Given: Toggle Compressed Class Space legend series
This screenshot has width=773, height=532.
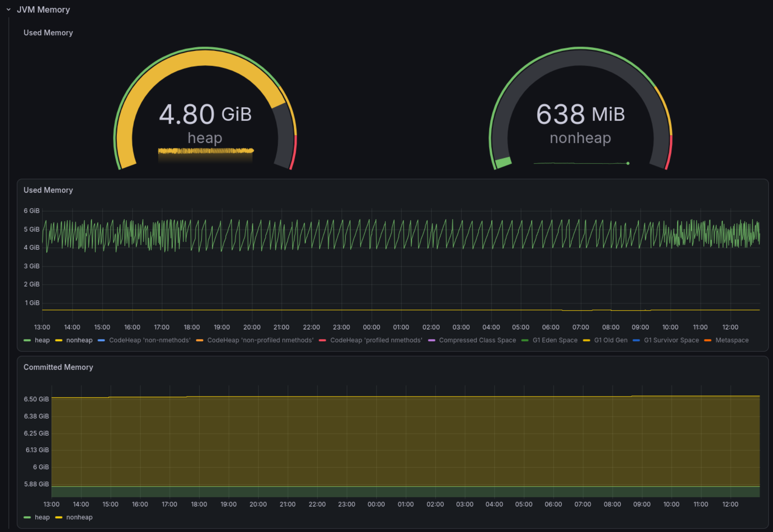Looking at the screenshot, I should (477, 340).
